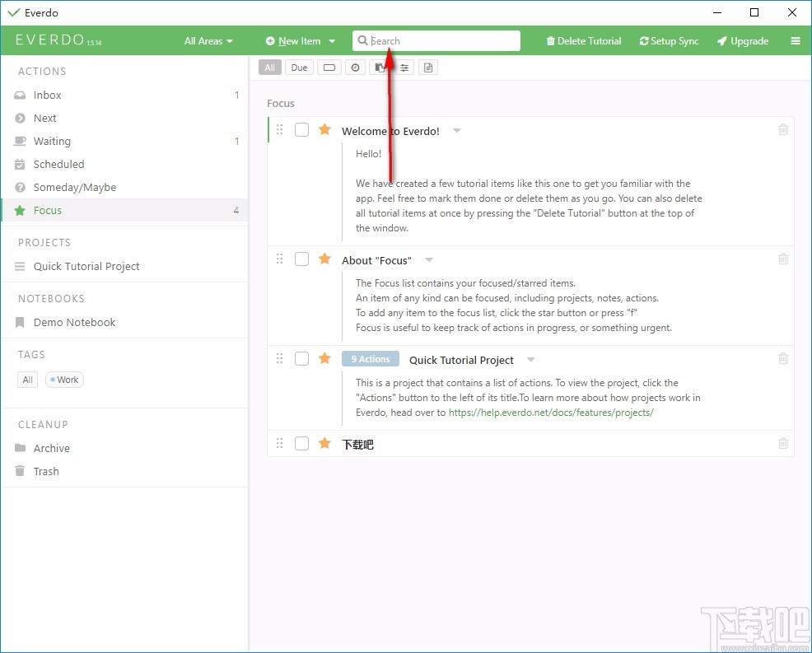Image resolution: width=812 pixels, height=653 pixels.
Task: Click the New Item button
Action: [x=294, y=41]
